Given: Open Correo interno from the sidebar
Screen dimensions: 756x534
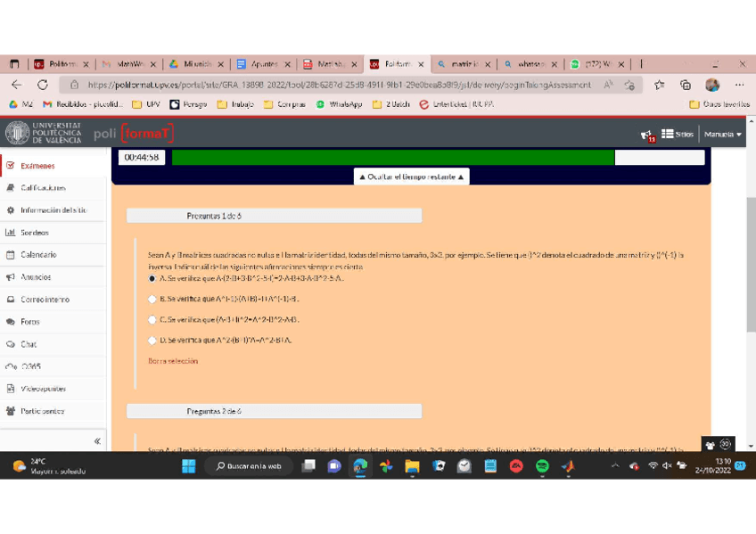Looking at the screenshot, I should point(45,299).
